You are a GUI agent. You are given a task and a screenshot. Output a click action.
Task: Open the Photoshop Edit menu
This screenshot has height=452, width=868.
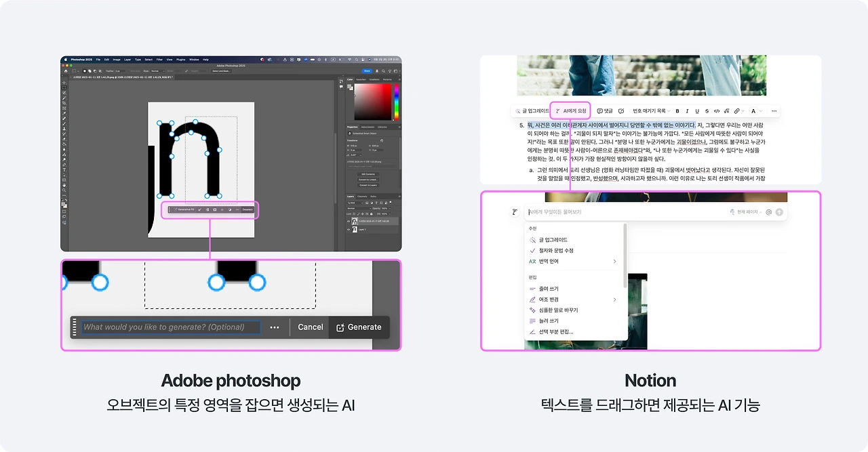point(106,60)
